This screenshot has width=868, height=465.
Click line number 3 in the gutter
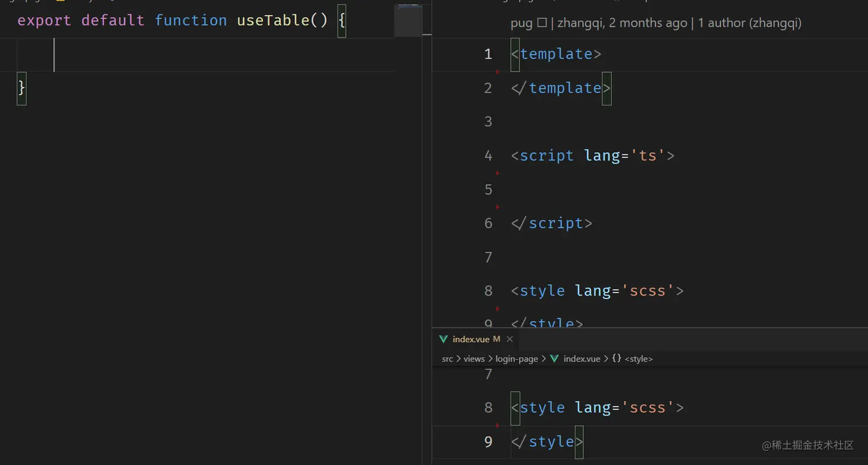click(488, 122)
